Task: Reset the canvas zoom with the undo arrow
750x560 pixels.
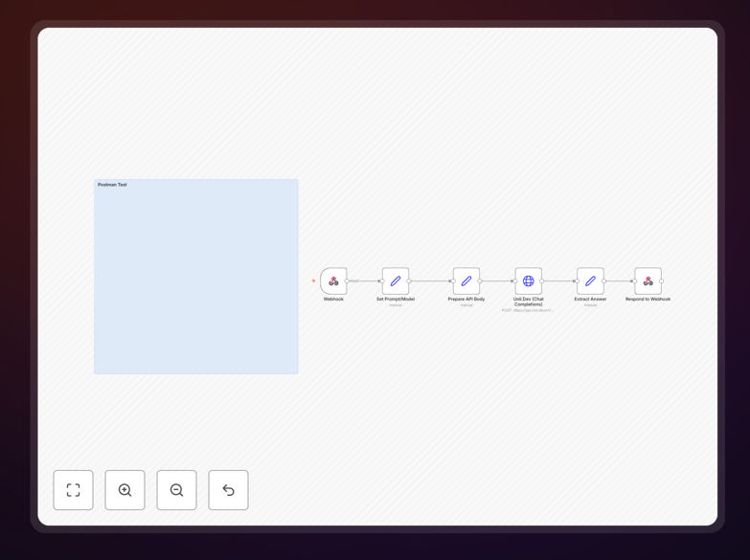Action: (x=228, y=490)
